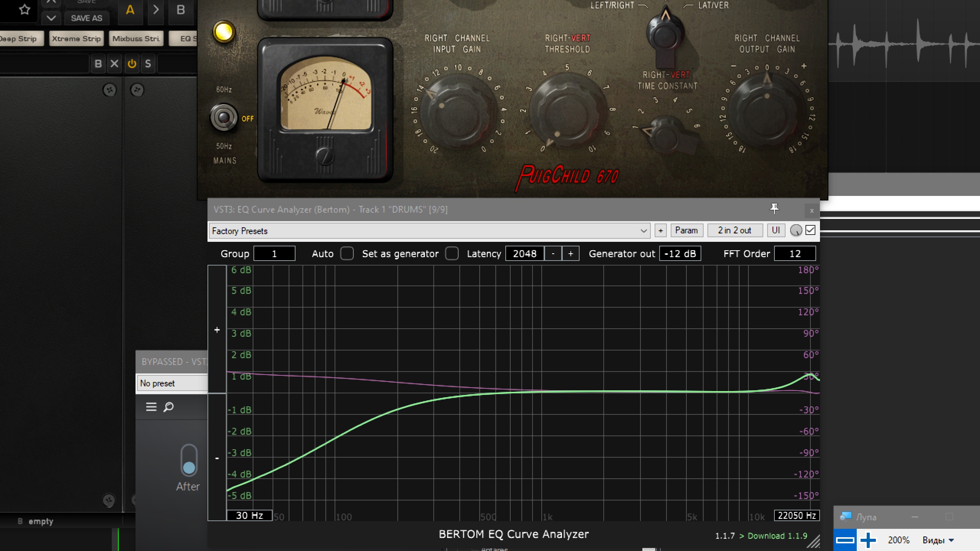Enable the Auto checkbox

[x=347, y=253]
